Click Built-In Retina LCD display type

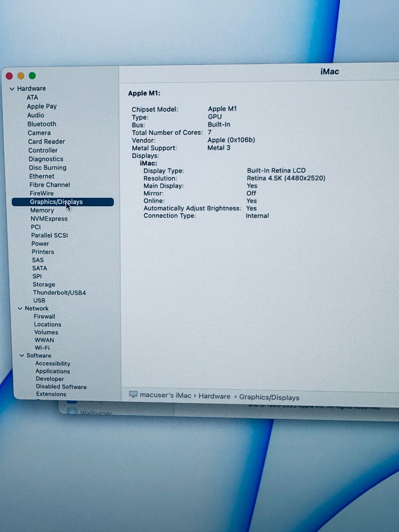[276, 171]
